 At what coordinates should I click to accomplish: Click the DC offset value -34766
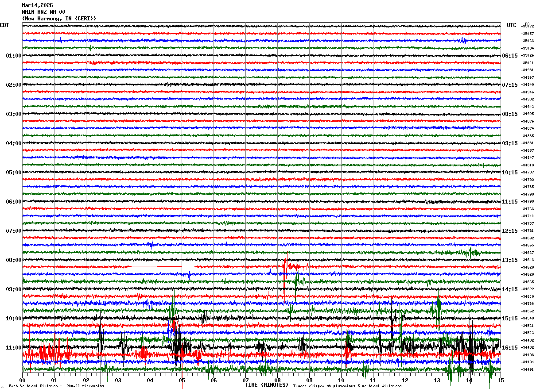(x=528, y=209)
